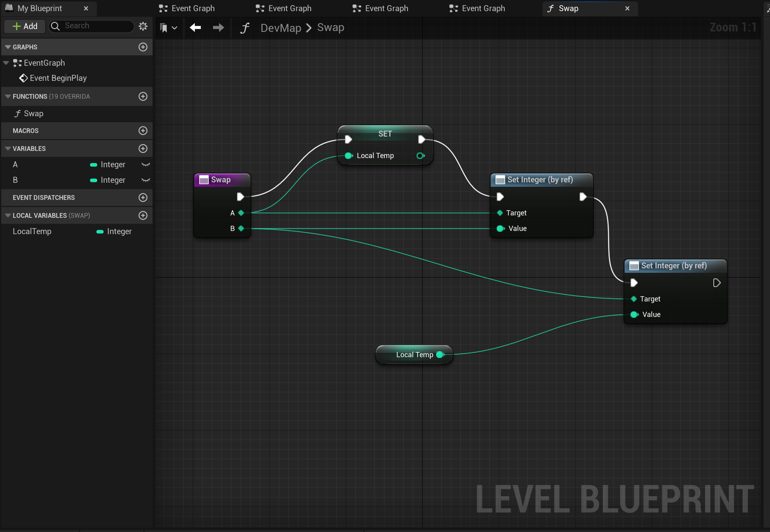Click DevMap in the breadcrumb
Screen dimensions: 770x532
pos(280,28)
